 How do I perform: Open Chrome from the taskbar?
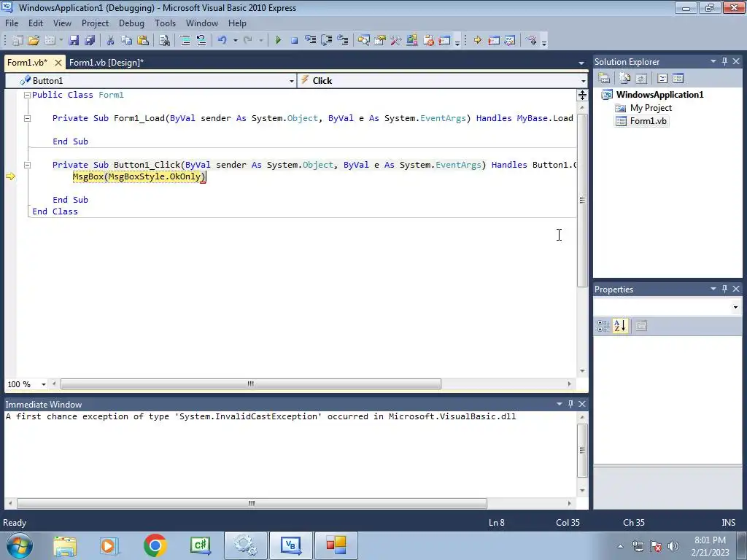click(155, 545)
